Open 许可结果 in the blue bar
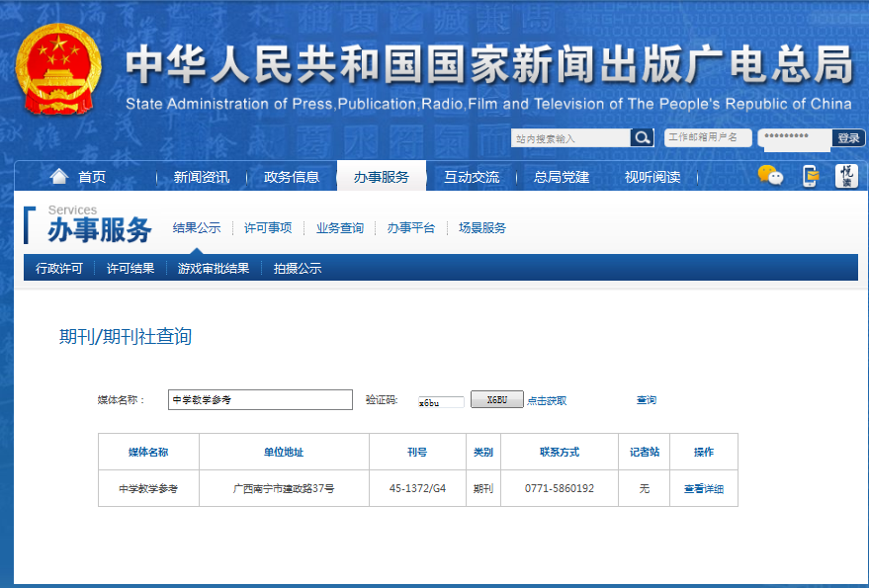This screenshot has height=588, width=869. click(130, 268)
